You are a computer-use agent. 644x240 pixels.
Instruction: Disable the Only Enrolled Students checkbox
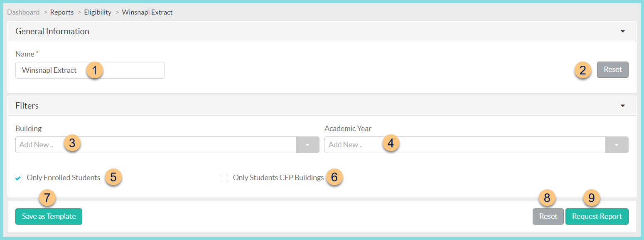(x=18, y=178)
